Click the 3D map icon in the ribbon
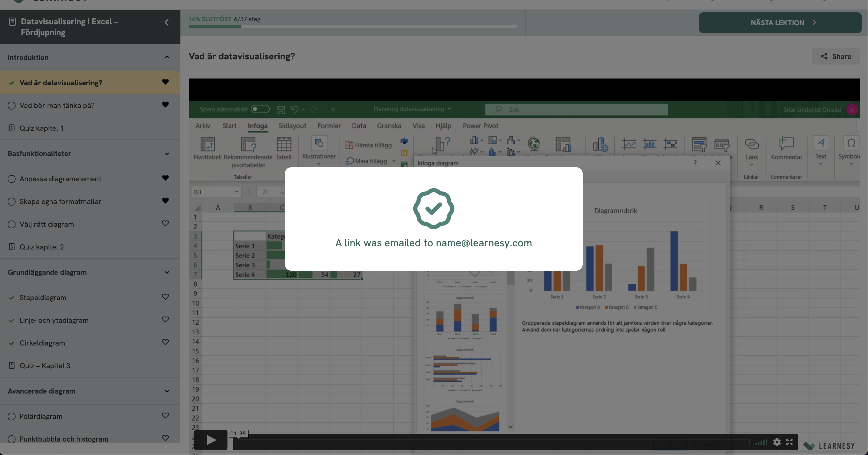This screenshot has height=455, width=868. (600, 144)
